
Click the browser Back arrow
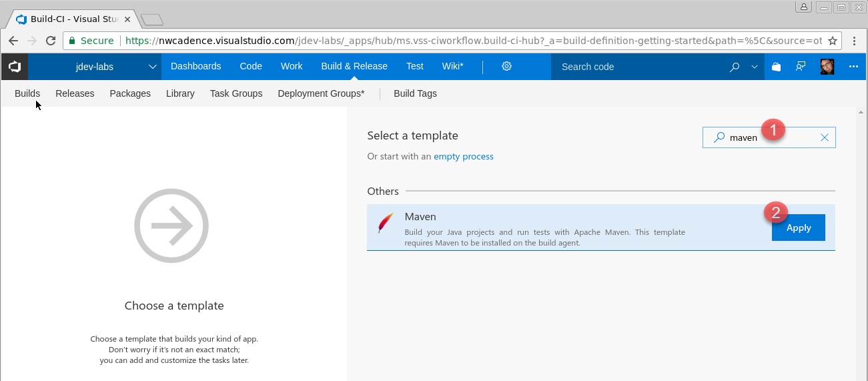click(13, 41)
